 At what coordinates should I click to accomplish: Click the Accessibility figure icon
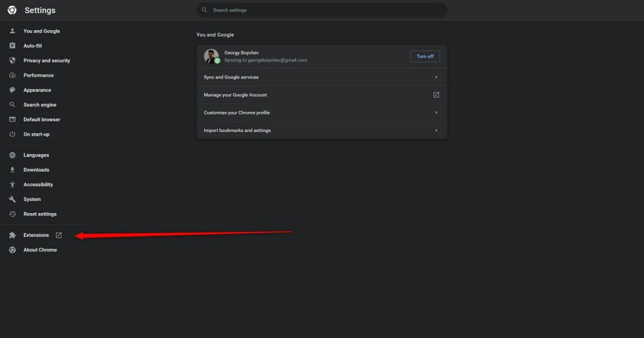coord(13,185)
